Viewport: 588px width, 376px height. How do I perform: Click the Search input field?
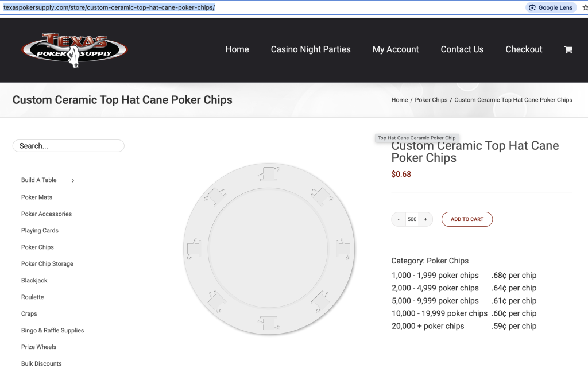click(68, 146)
